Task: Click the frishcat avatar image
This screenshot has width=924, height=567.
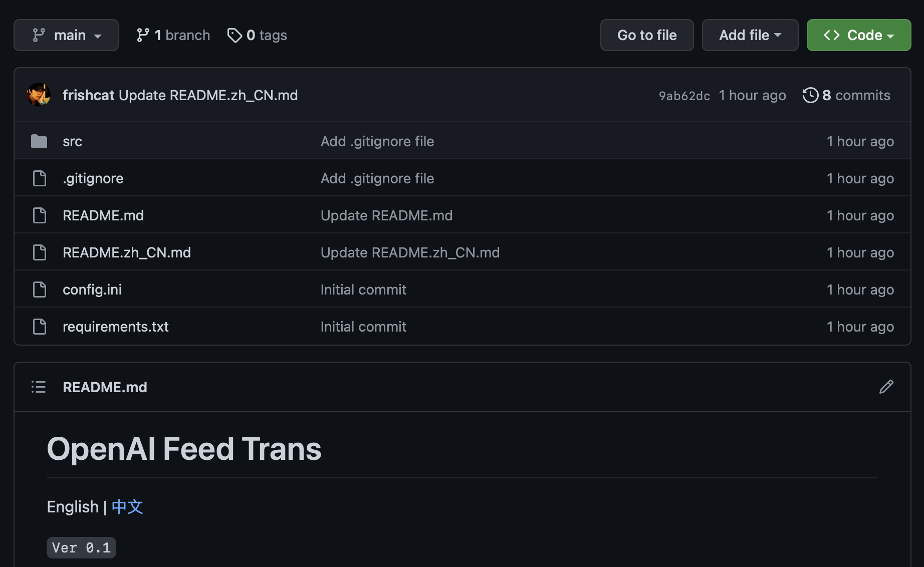Action: point(39,95)
